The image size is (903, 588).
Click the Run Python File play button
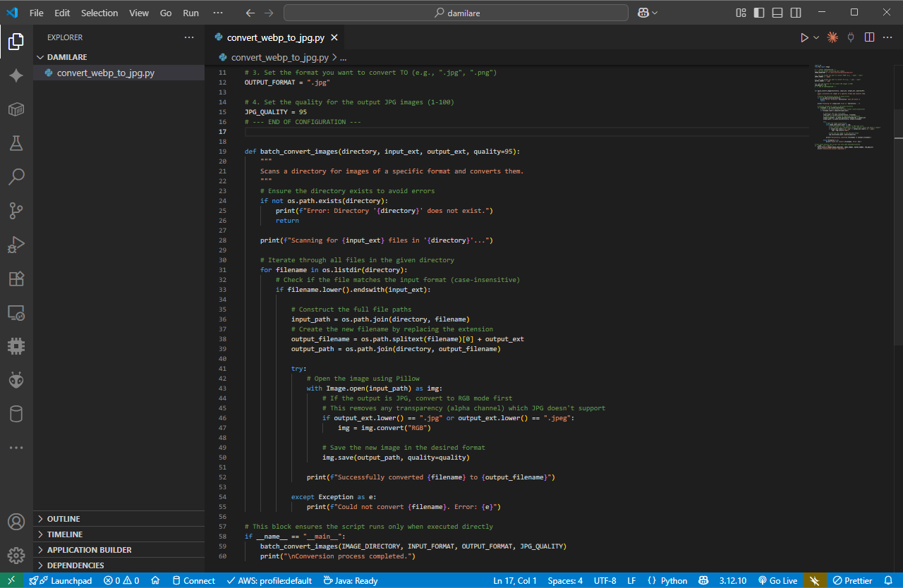click(x=804, y=37)
